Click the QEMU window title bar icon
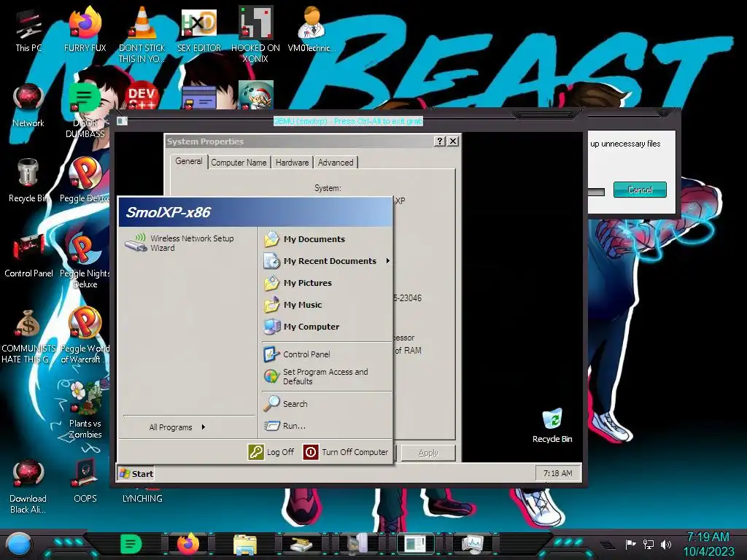 click(122, 121)
